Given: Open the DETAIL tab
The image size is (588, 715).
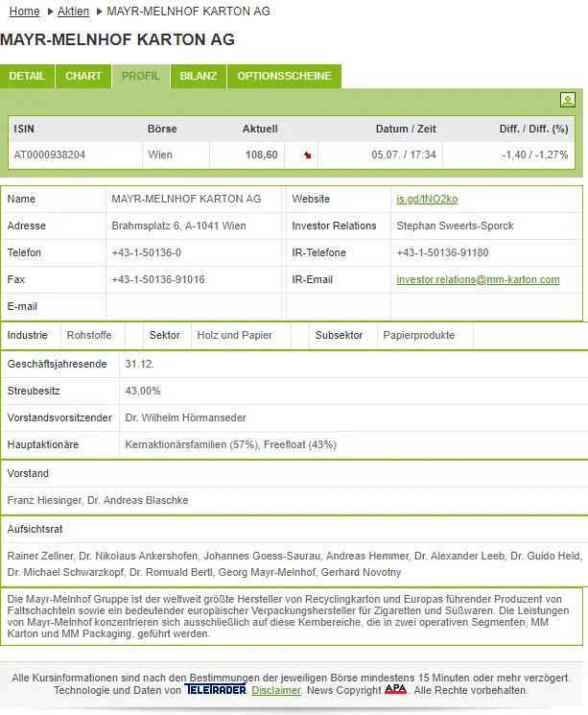Looking at the screenshot, I should click(27, 76).
